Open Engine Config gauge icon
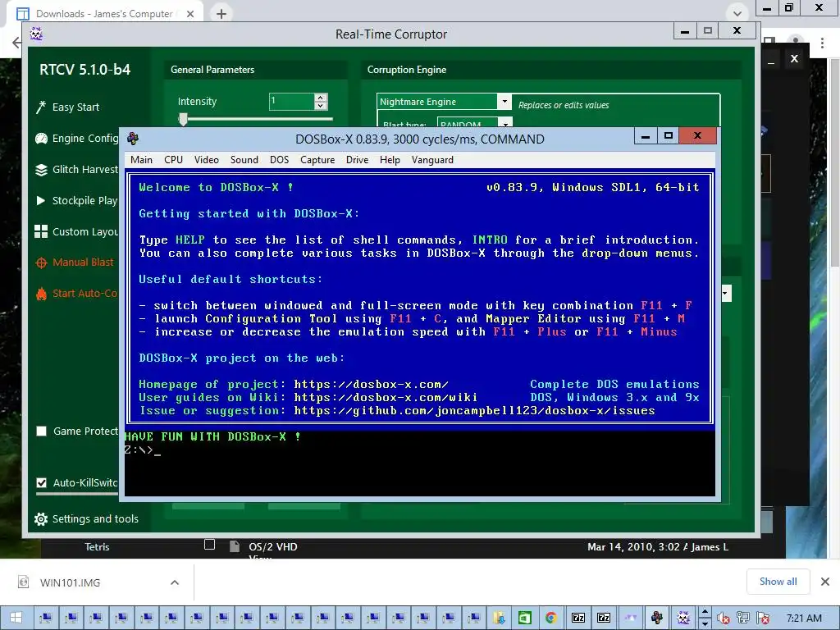Screen dimensions: 840x630 pos(41,139)
